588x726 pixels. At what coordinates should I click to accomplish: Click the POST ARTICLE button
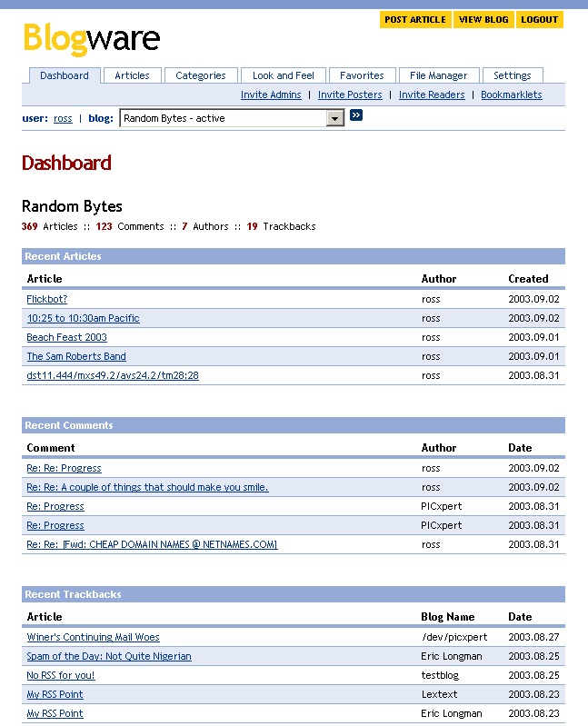pyautogui.click(x=415, y=20)
